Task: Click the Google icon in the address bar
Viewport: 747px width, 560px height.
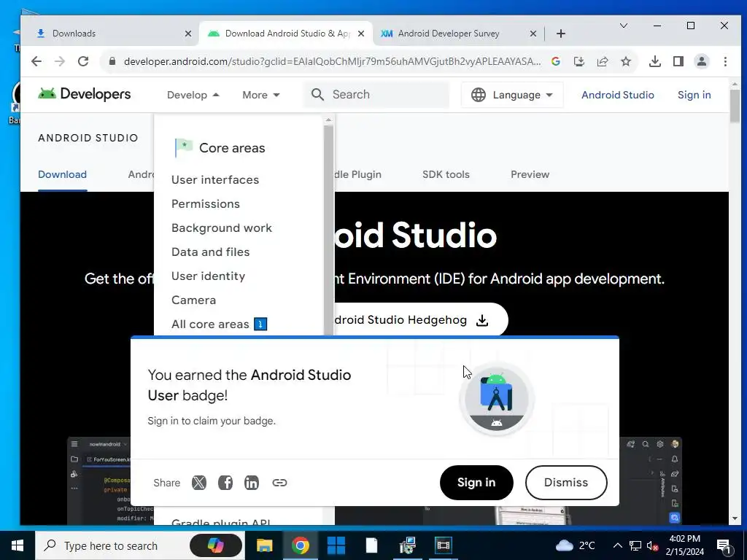Action: (x=555, y=61)
